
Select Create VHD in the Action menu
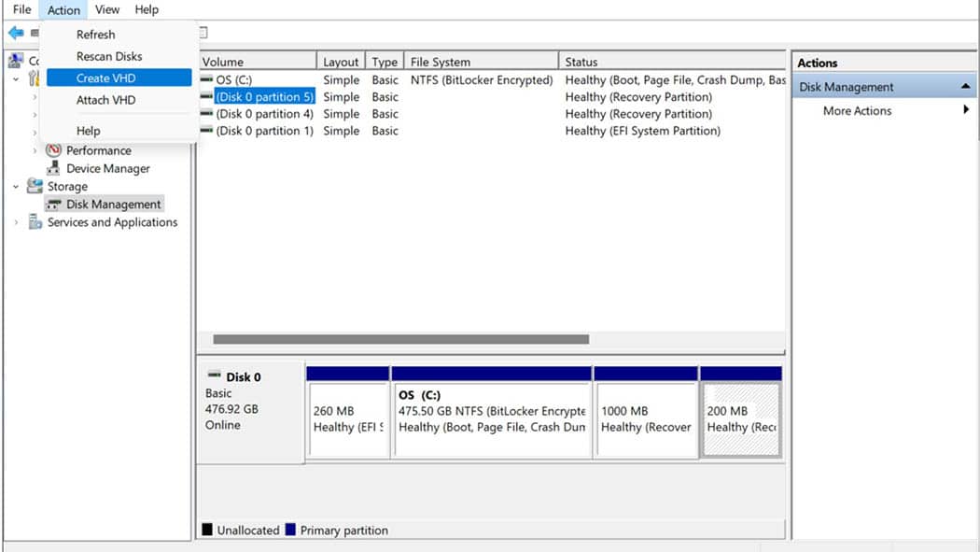click(119, 78)
